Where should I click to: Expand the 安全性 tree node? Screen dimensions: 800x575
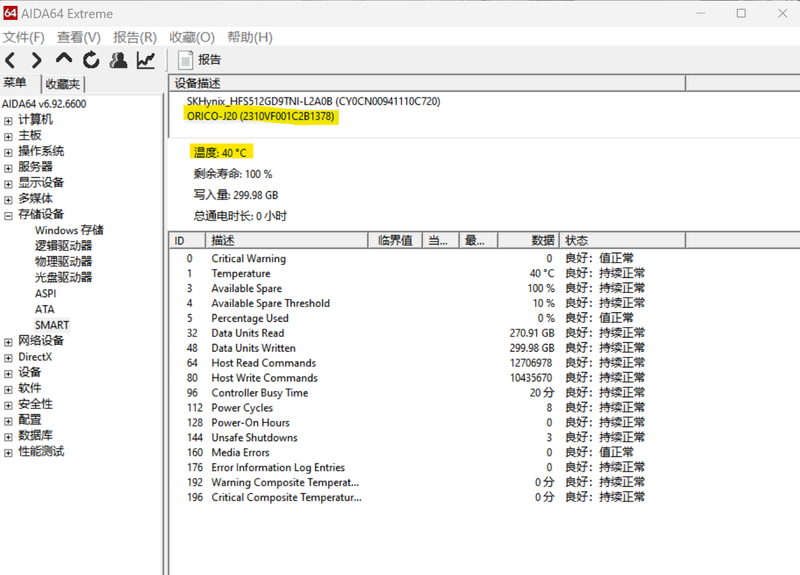8,406
